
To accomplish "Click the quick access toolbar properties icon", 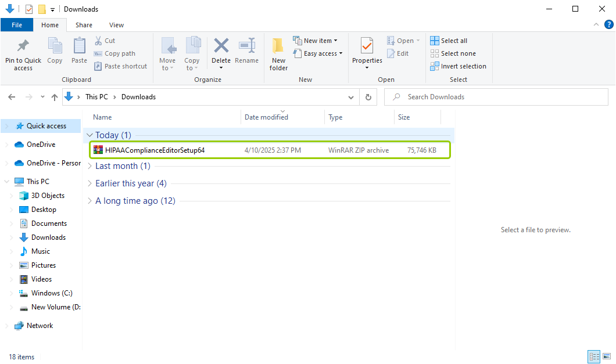I will pyautogui.click(x=28, y=9).
